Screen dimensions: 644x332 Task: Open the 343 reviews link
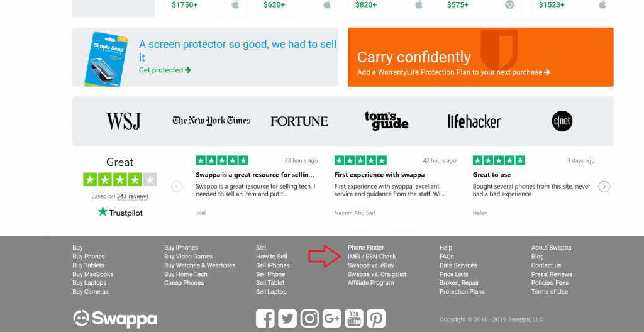[x=133, y=196]
